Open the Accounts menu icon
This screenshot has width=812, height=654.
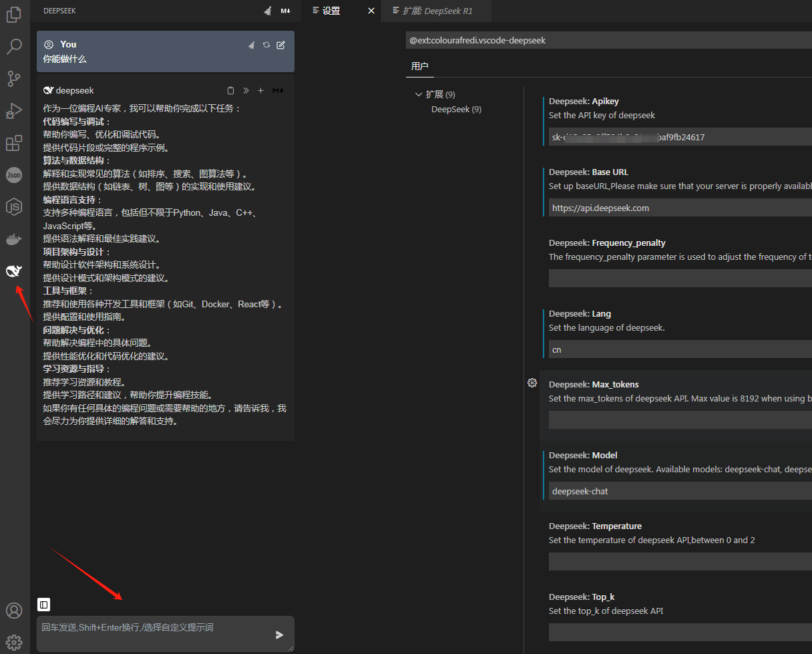tap(14, 611)
